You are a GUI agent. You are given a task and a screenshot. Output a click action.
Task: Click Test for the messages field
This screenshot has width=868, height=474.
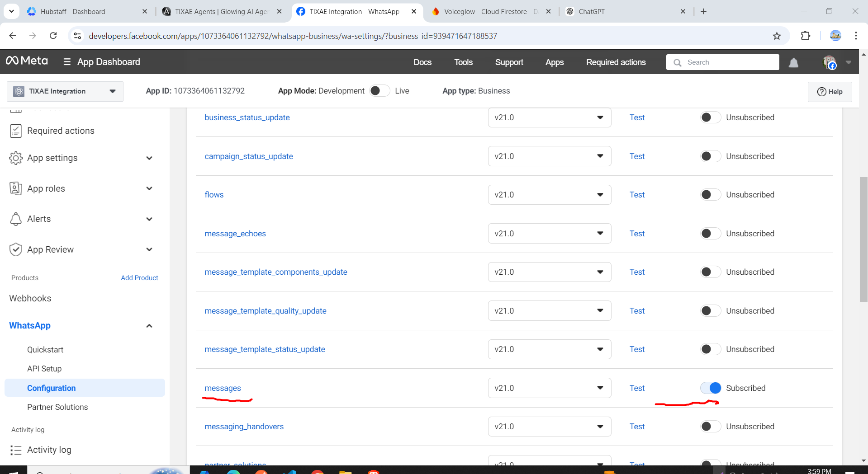coord(637,388)
